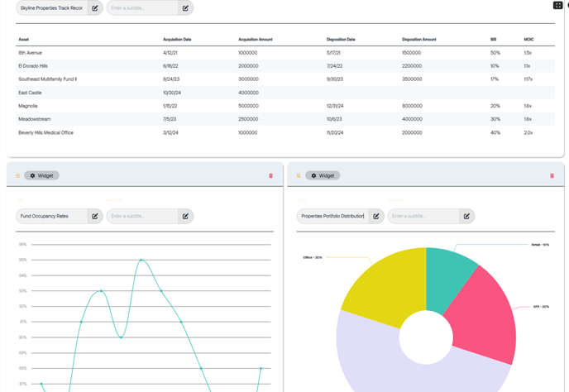Screen dimensions: 569x392
Task: Click the 90% dip point on occupancy line chart
Action: tap(122, 337)
